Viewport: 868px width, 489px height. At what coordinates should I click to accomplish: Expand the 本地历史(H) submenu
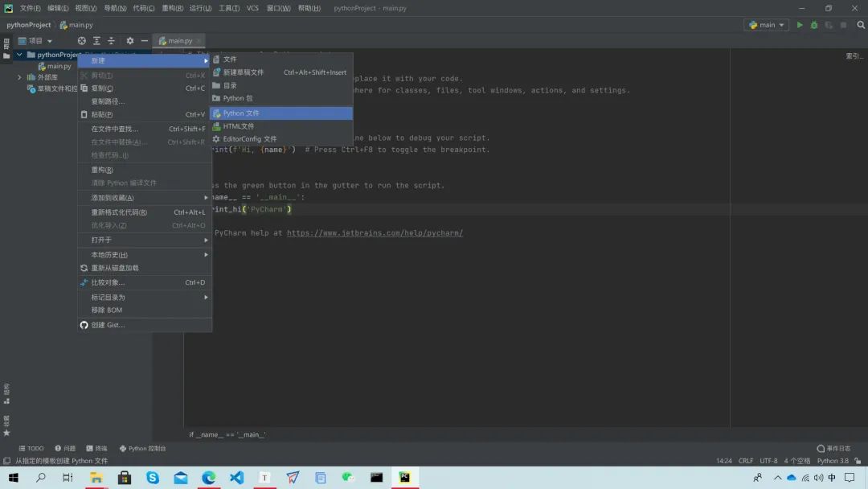click(145, 255)
